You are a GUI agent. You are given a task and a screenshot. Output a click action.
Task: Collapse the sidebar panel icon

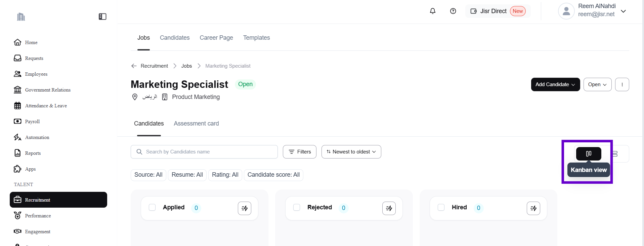pos(102,16)
